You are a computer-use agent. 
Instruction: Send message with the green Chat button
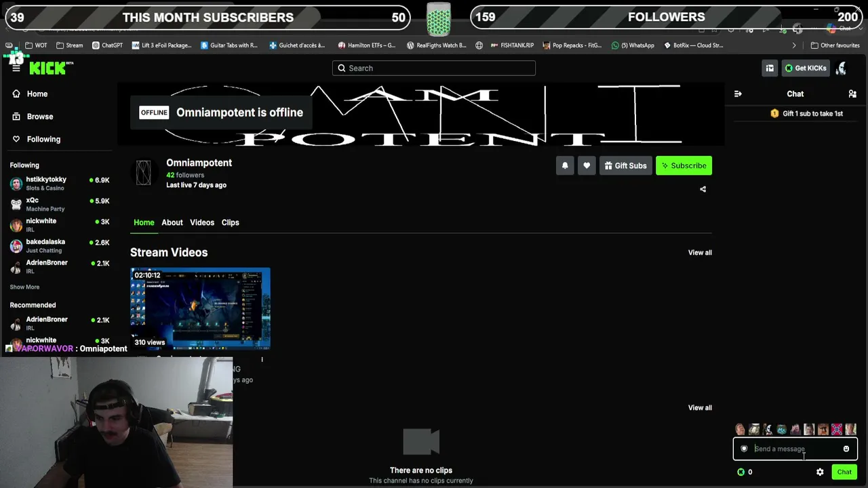(x=844, y=472)
